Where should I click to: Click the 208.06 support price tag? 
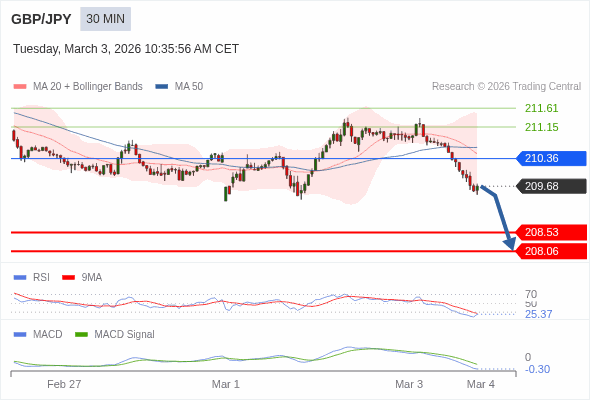(x=551, y=251)
